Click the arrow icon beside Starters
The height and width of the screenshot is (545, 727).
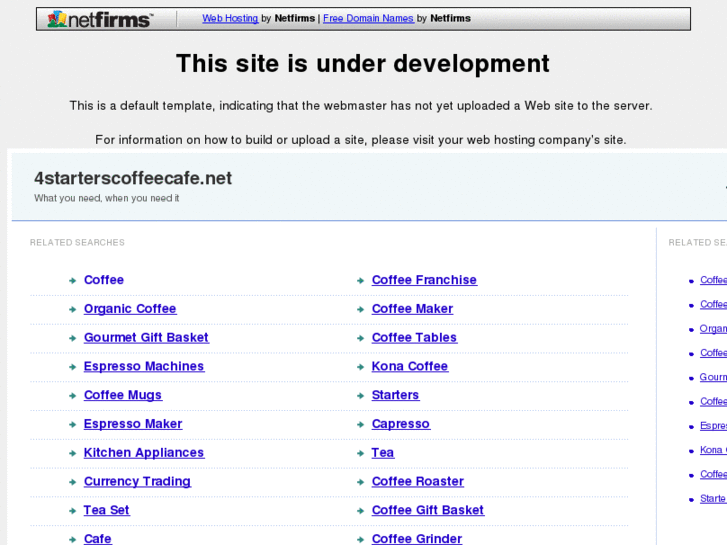[360, 396]
